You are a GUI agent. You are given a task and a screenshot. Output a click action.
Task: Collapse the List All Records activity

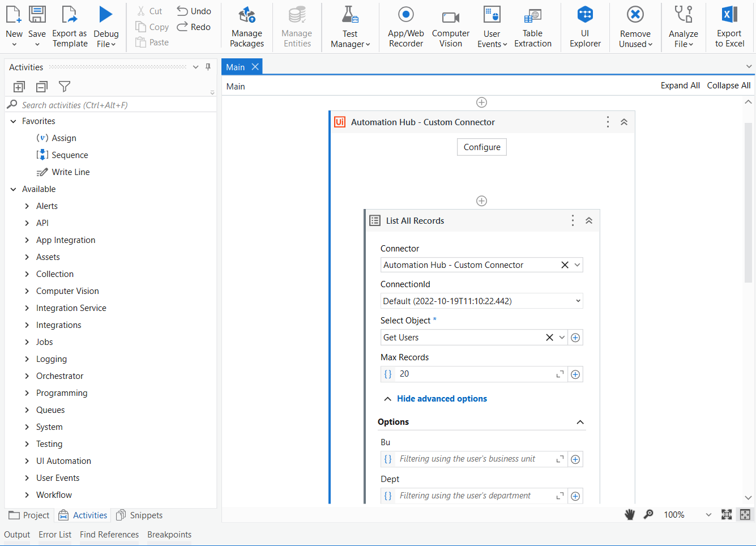pos(589,220)
